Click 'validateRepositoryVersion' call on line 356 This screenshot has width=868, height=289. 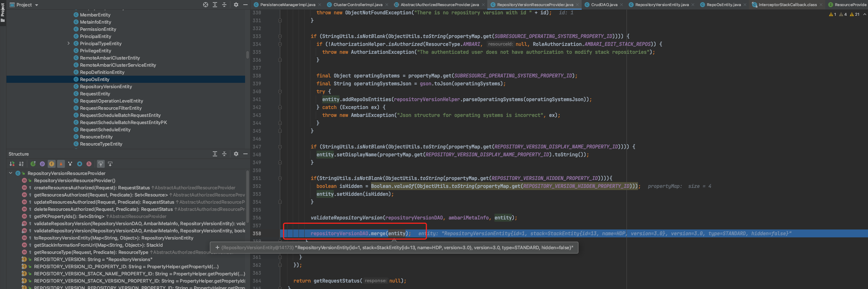click(347, 218)
